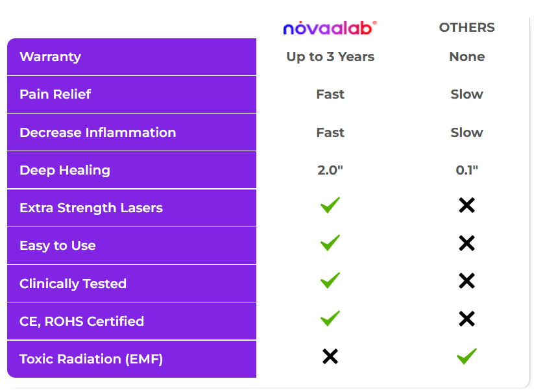Click the OTHERS column header
The image size is (534, 392).
click(x=467, y=27)
